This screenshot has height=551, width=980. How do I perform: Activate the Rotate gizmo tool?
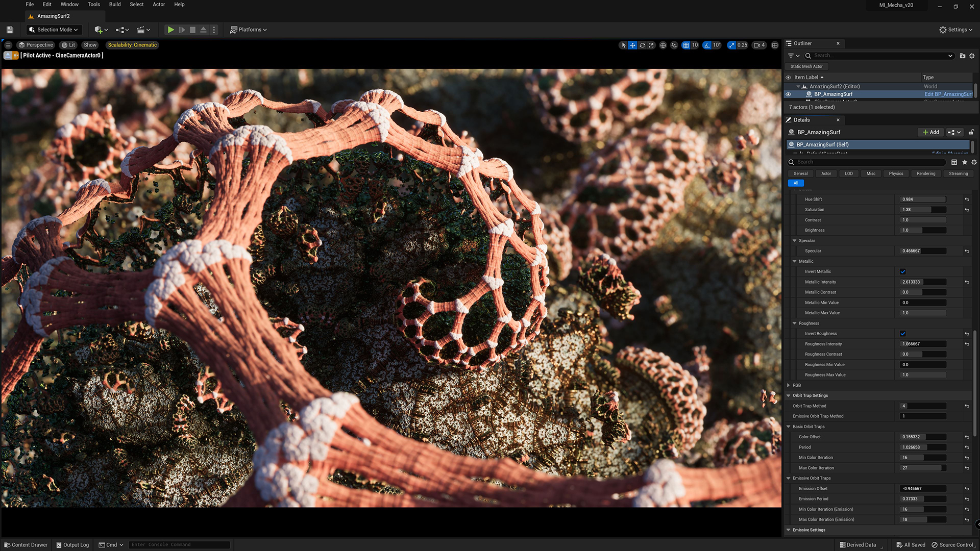(642, 45)
